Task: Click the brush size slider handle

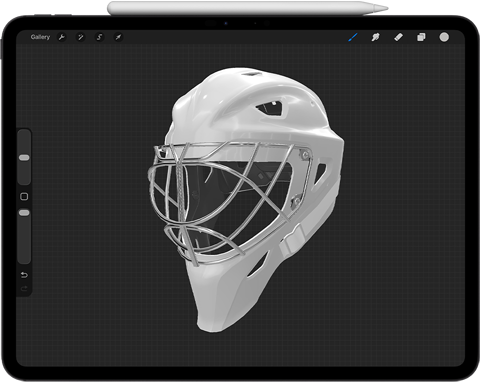Action: coord(24,157)
